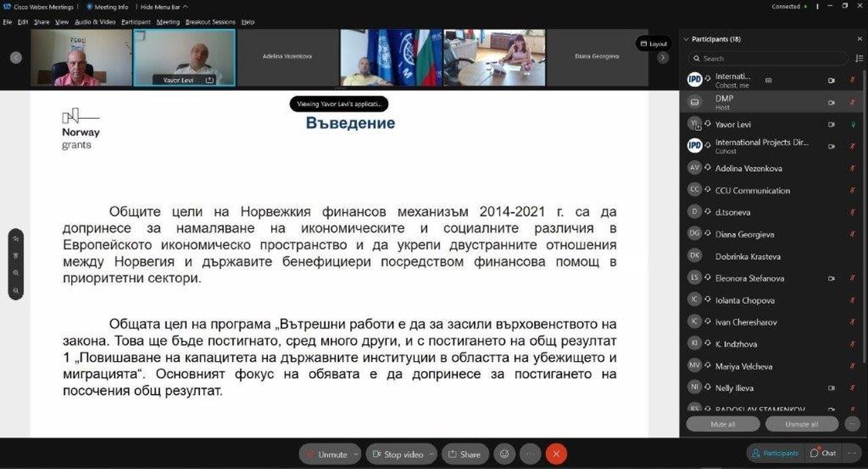Screen dimensions: 868x469
Task: Click the Viewing Yavor Levi's application banner
Action: 339,103
